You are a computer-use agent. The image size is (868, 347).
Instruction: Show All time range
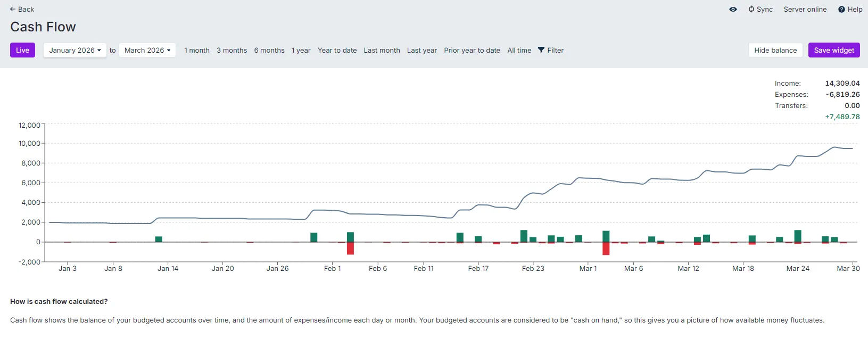[x=519, y=50]
